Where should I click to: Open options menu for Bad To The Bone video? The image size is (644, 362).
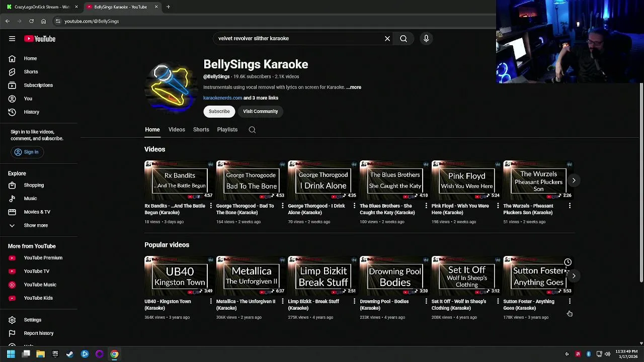click(x=282, y=206)
